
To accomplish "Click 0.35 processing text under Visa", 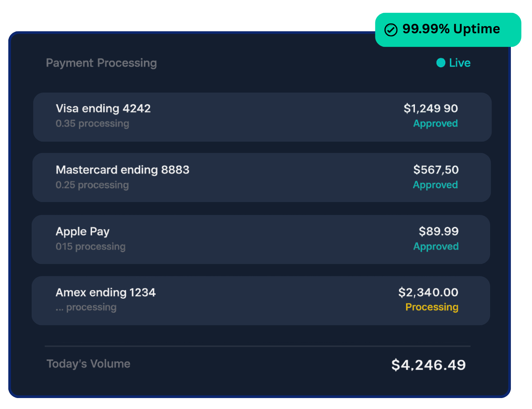I will [92, 124].
